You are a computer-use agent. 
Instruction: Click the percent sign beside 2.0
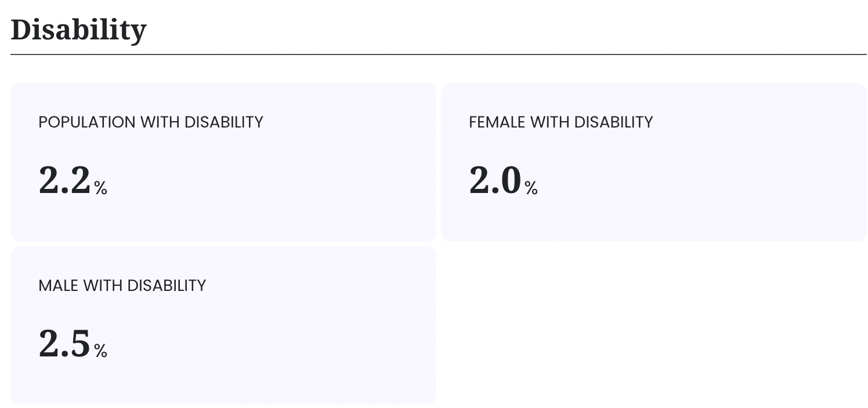[531, 188]
